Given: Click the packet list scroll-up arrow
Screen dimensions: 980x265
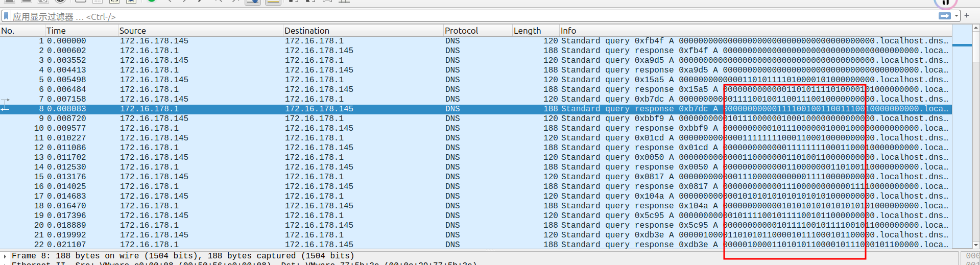Looking at the screenshot, I should 976,29.
